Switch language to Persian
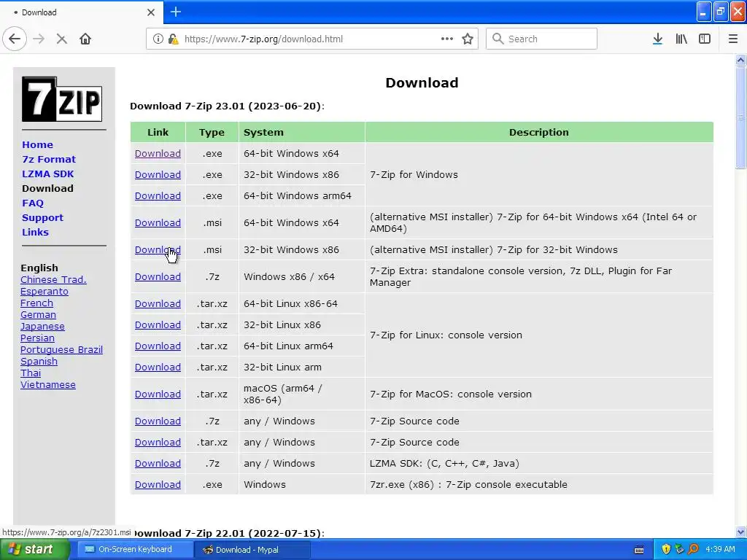This screenshot has height=560, width=747. click(37, 338)
